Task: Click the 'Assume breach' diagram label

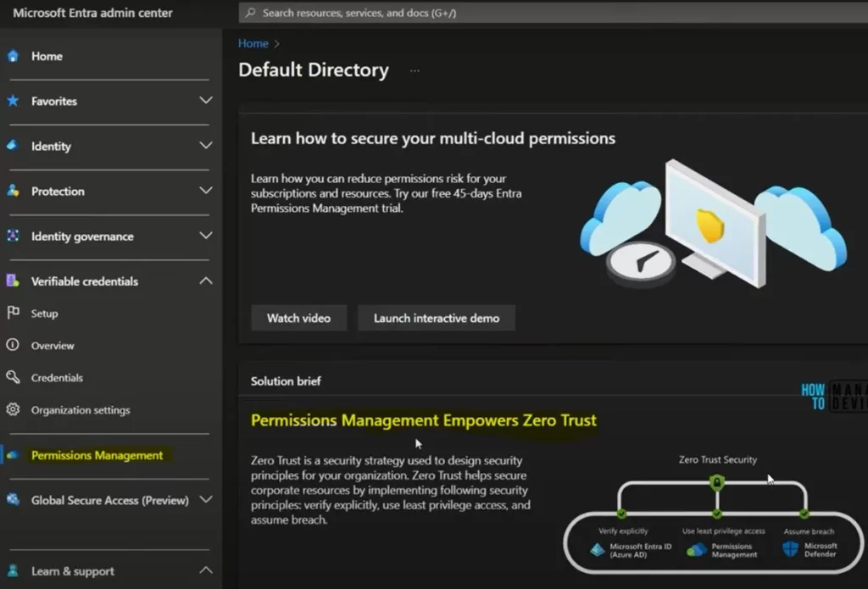Action: [809, 531]
